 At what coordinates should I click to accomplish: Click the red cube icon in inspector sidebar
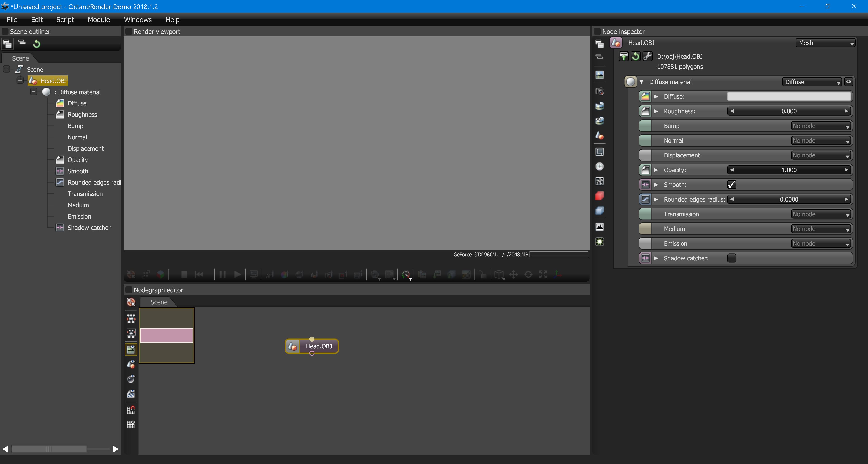click(x=599, y=196)
